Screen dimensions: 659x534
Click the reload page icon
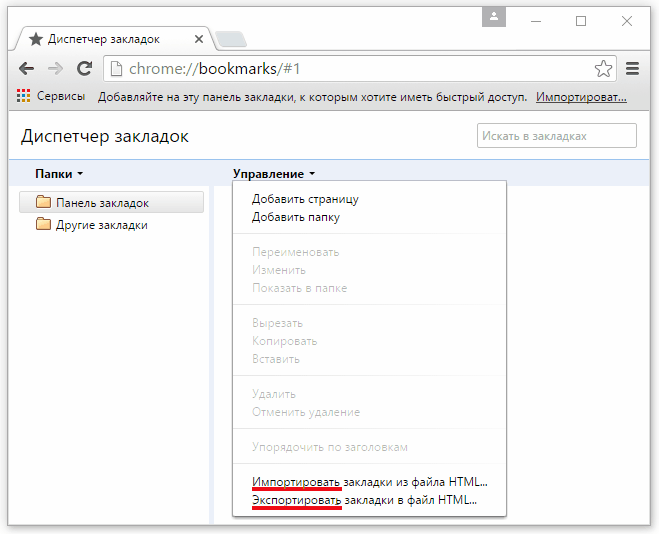84,69
